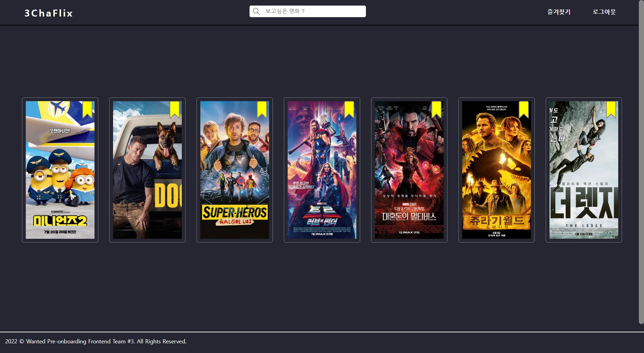Select the Doctor Strange multiverse poster
This screenshot has height=353, width=644.
(409, 172)
